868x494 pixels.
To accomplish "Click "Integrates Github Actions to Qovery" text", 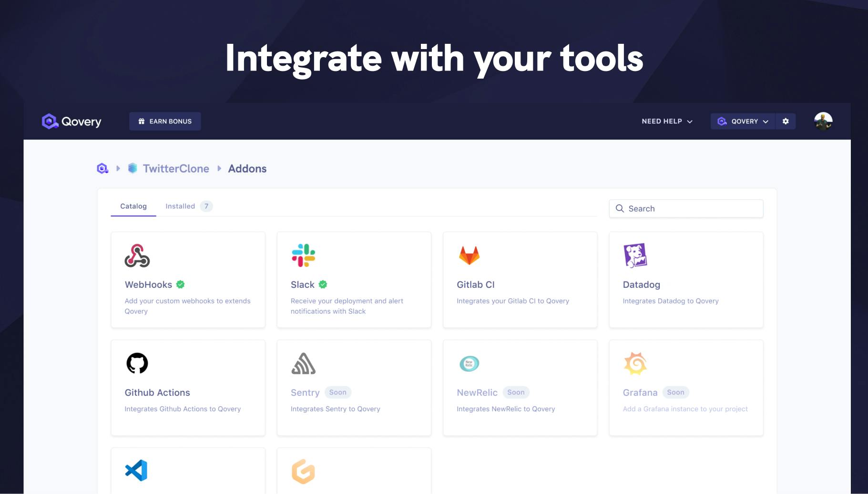I will tap(183, 409).
